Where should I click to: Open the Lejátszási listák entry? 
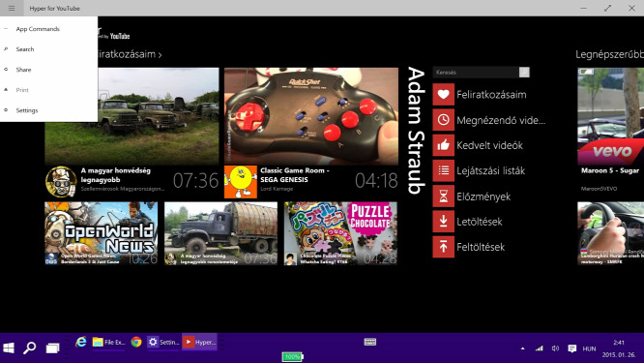click(x=491, y=170)
